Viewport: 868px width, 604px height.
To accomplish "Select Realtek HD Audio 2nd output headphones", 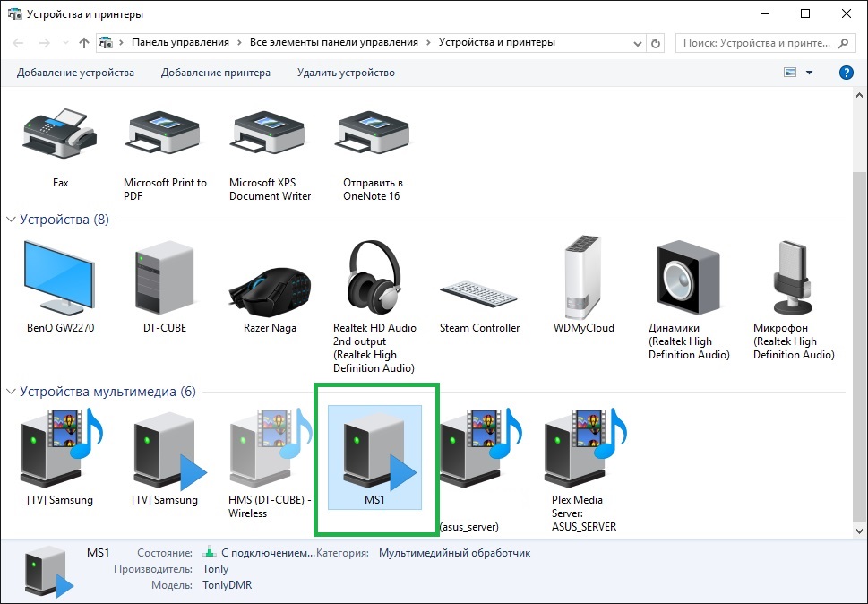I will [x=374, y=279].
